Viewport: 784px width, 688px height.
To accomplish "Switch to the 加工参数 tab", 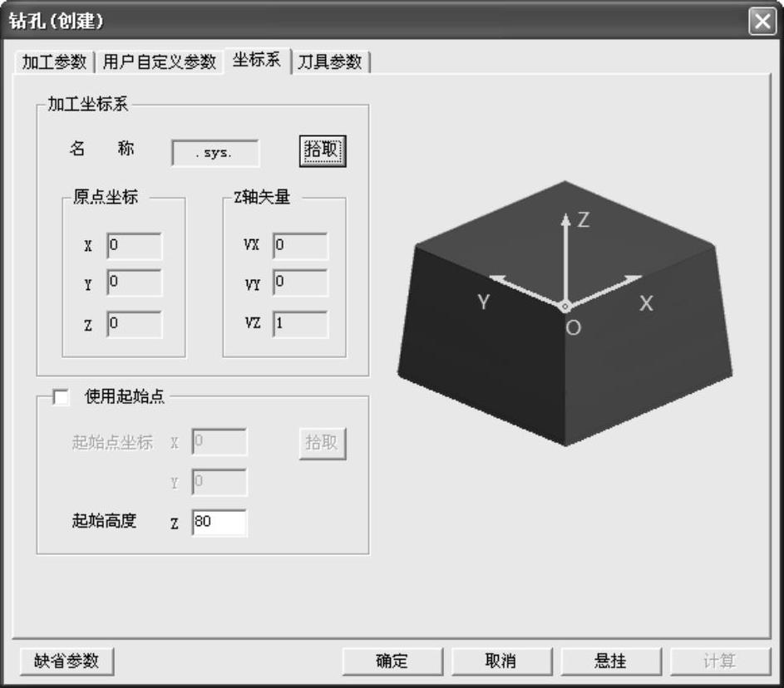I will click(54, 62).
